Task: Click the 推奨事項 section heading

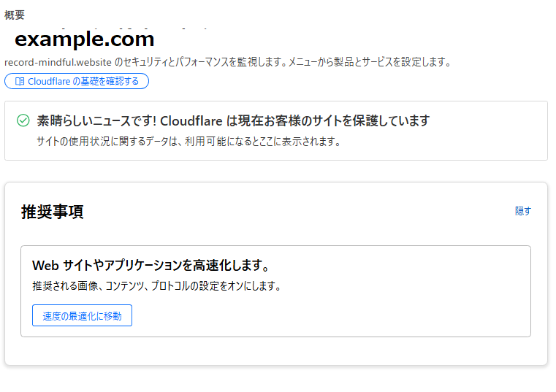Action: [x=53, y=212]
